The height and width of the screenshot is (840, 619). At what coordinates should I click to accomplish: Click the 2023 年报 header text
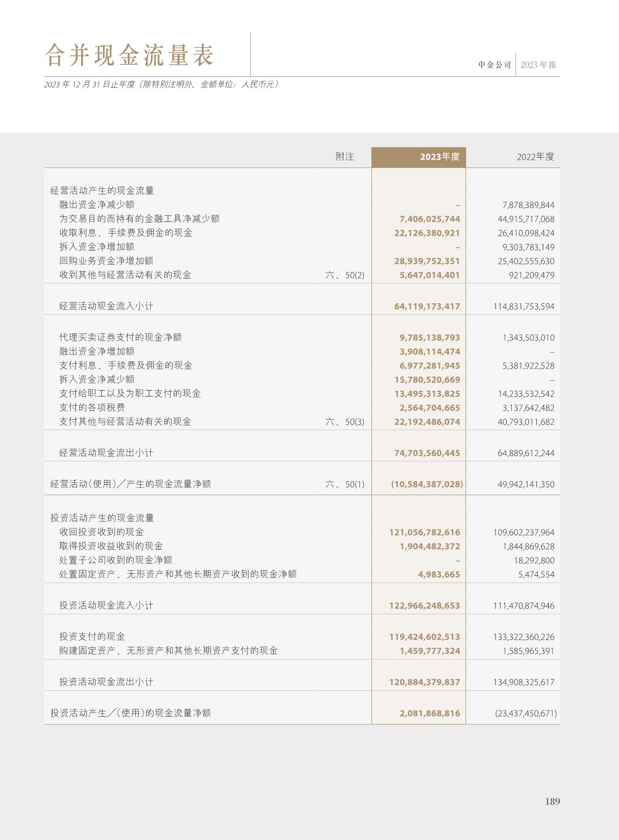coord(538,65)
